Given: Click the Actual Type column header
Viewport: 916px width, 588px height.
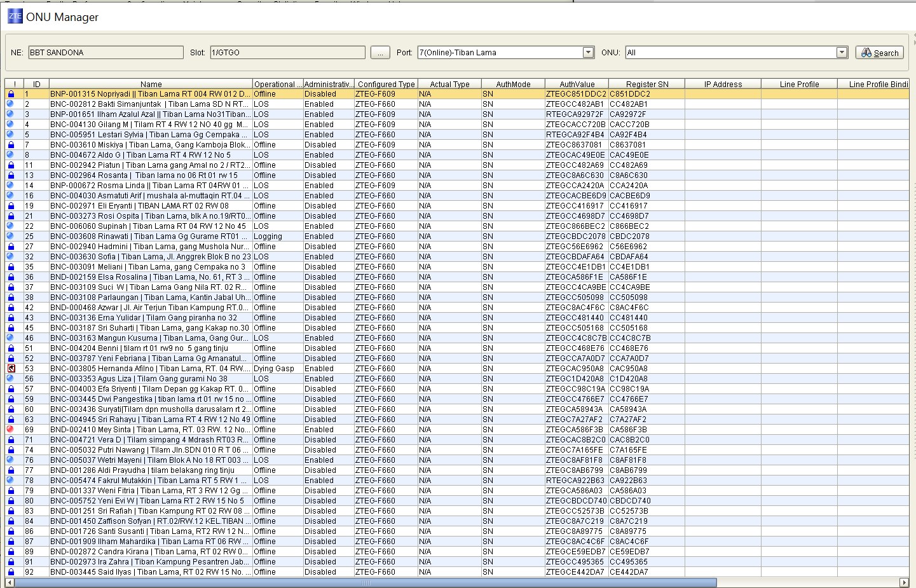Looking at the screenshot, I should pos(449,84).
